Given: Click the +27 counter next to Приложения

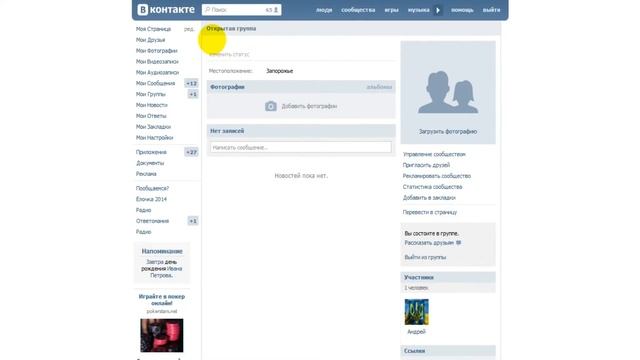Looking at the screenshot, I should pyautogui.click(x=191, y=152).
